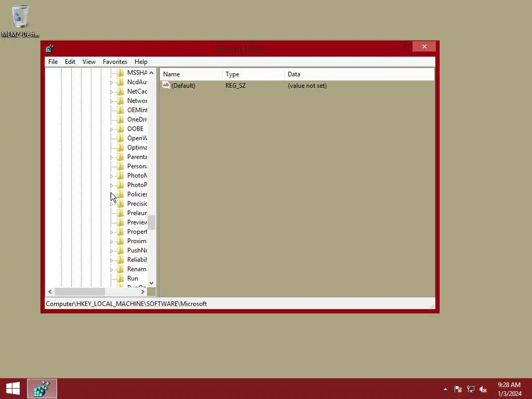The height and width of the screenshot is (399, 532).
Task: Select the PhotoP folder icon
Action: tap(120, 184)
